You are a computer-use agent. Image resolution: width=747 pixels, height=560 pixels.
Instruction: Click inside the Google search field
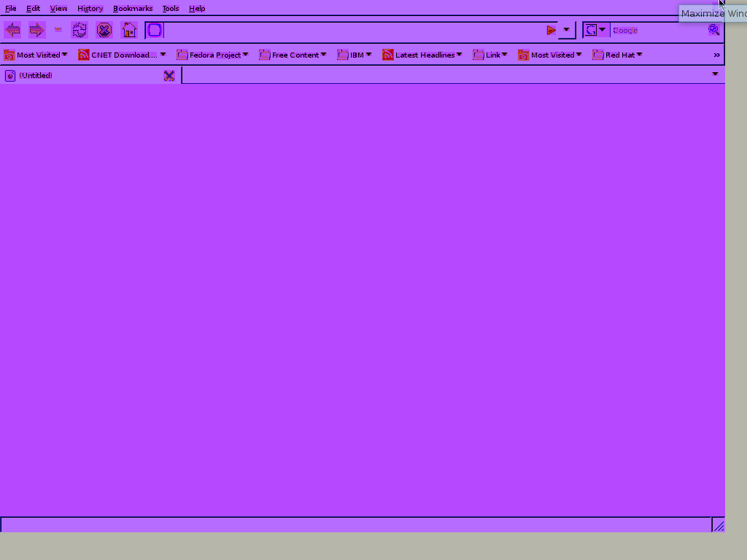657,30
